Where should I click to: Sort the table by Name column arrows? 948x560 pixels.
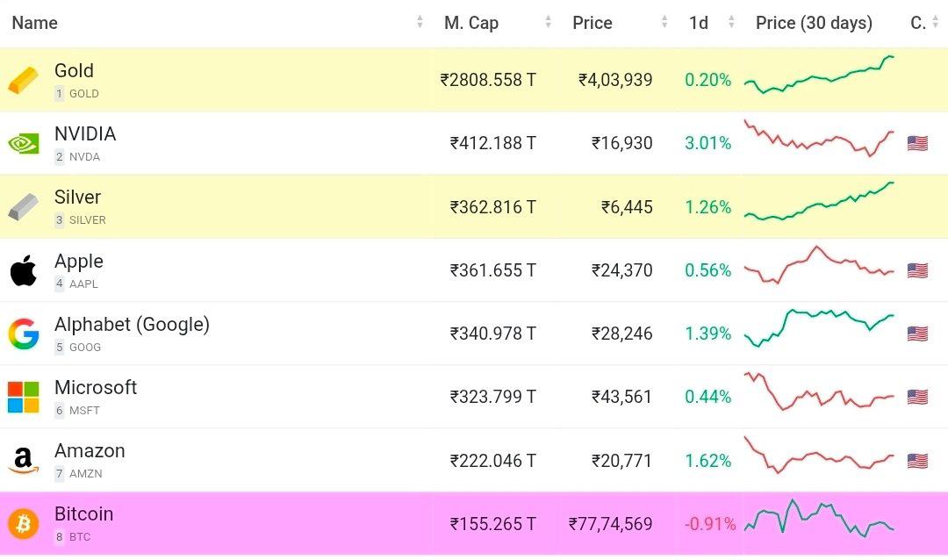click(x=420, y=23)
